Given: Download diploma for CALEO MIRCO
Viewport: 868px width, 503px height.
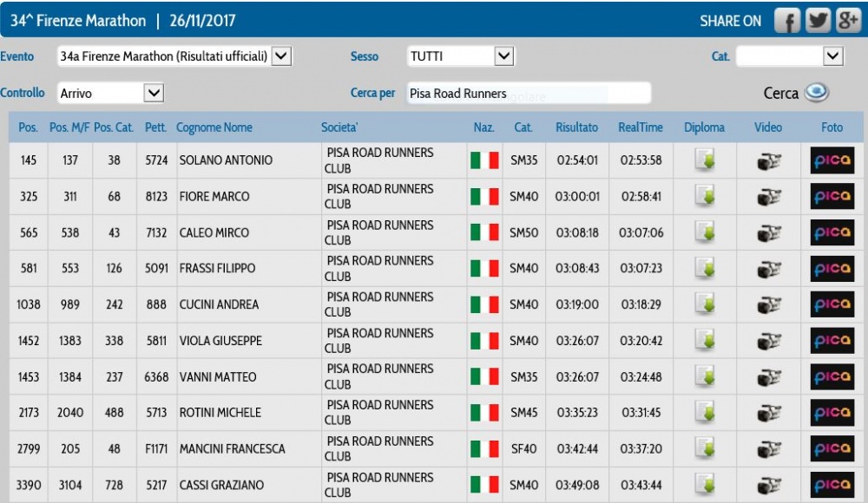Looking at the screenshot, I should coord(705,232).
